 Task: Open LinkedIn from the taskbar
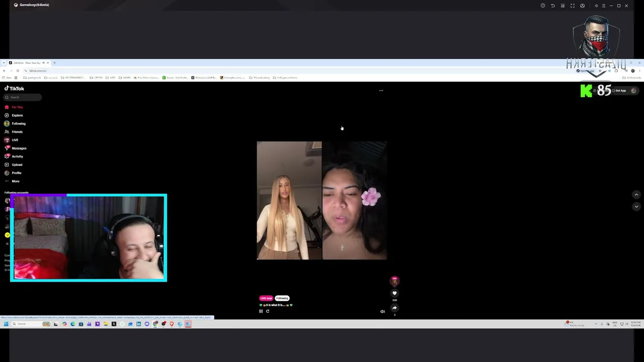[138, 324]
